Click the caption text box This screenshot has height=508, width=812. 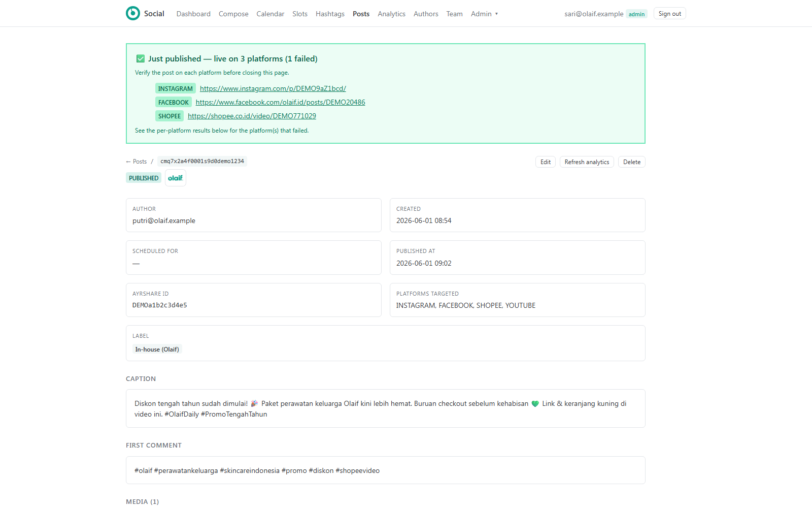pos(386,408)
